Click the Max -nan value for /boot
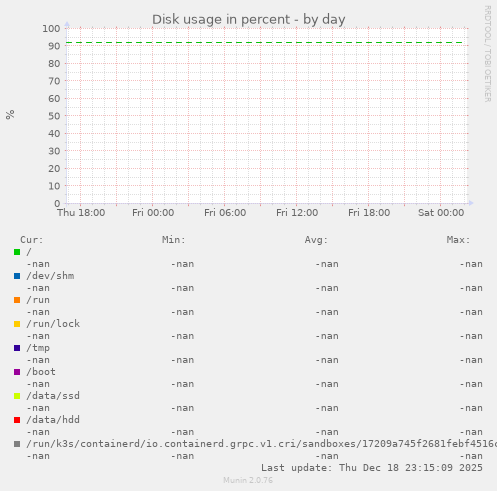This screenshot has width=497, height=491. [471, 384]
